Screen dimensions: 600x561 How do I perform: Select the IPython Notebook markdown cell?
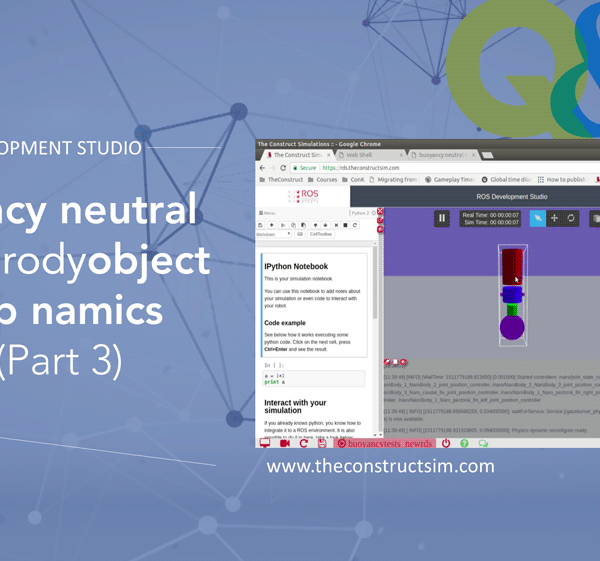pos(314,305)
